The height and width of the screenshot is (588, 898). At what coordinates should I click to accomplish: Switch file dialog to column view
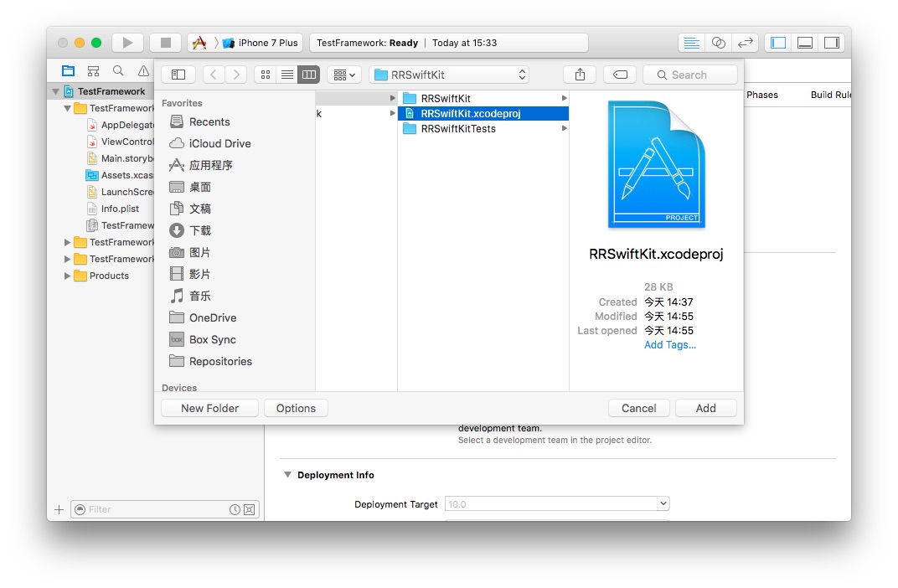308,75
